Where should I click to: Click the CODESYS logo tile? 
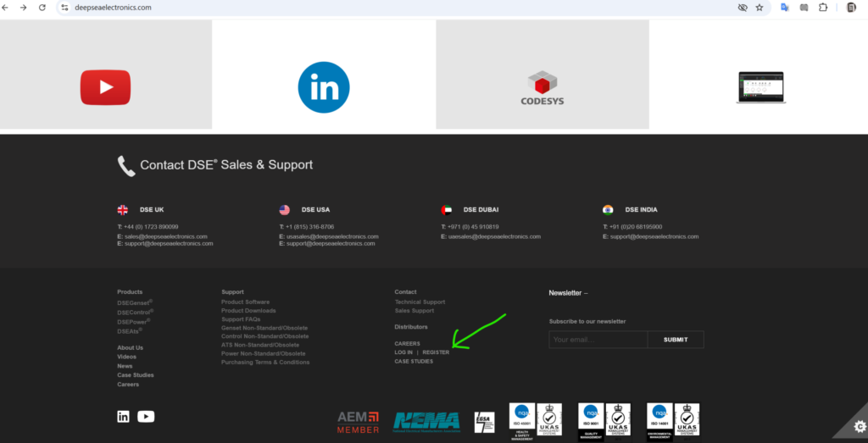[542, 88]
